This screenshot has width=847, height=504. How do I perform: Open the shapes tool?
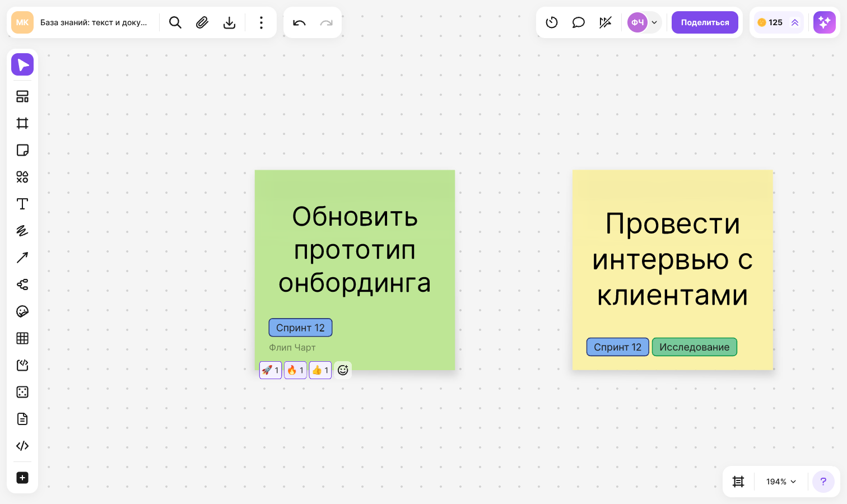[22, 177]
